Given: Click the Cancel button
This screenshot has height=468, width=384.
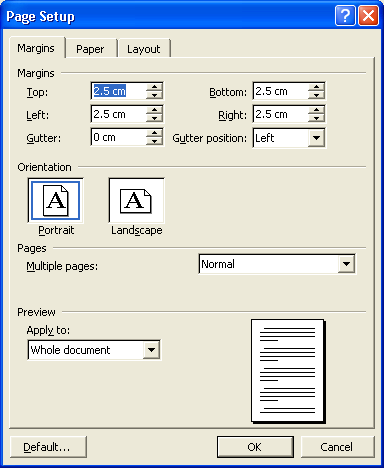Looking at the screenshot, I should tap(338, 447).
